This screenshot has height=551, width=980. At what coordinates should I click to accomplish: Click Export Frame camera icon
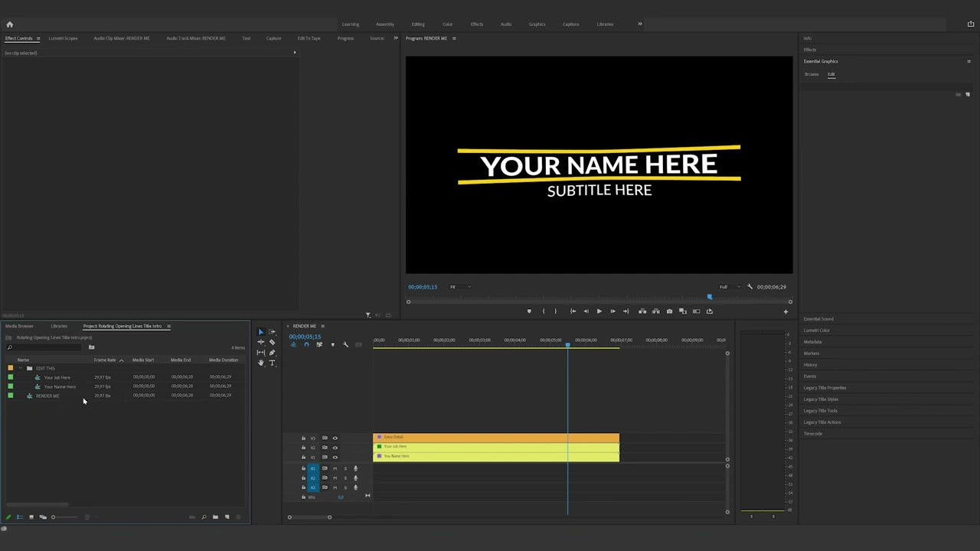click(x=670, y=311)
